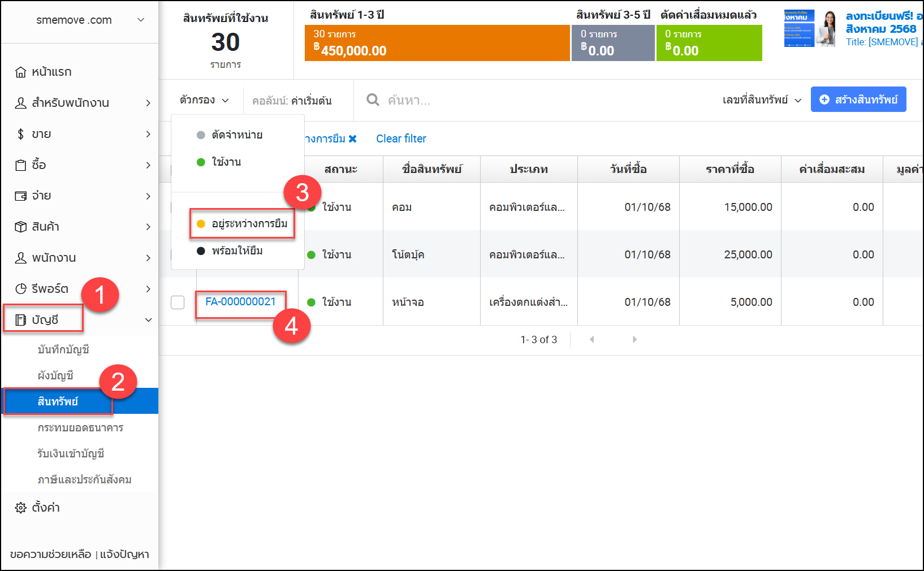Image resolution: width=924 pixels, height=571 pixels.
Task: Click the box icon for สินค้า
Action: tap(20, 227)
